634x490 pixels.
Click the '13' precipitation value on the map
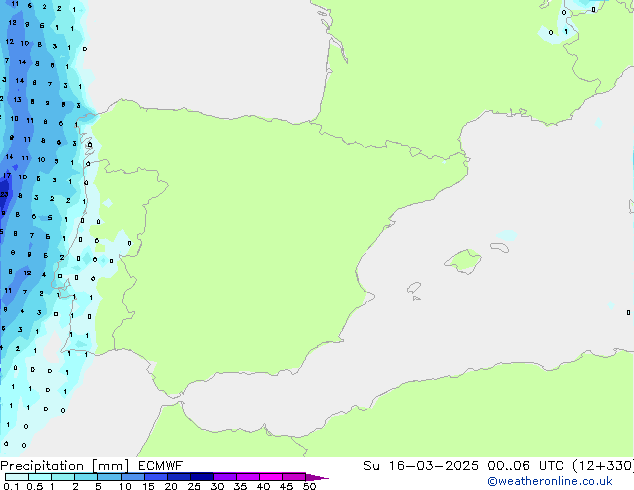coord(17,99)
